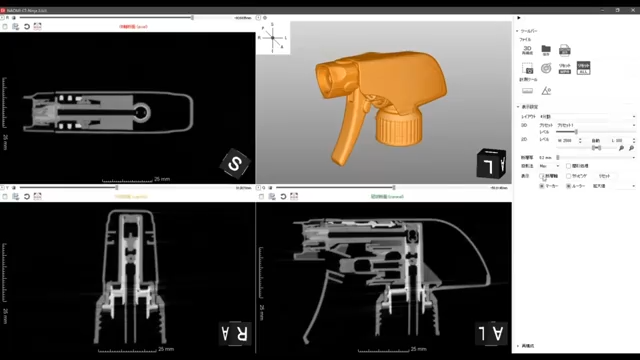640x360 pixels.
Task: Click rotate icon in axial view toolbar
Action: click(27, 27)
